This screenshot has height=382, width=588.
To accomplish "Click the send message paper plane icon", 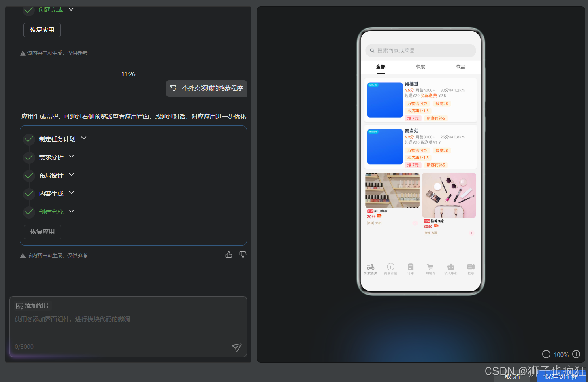I will pos(237,347).
